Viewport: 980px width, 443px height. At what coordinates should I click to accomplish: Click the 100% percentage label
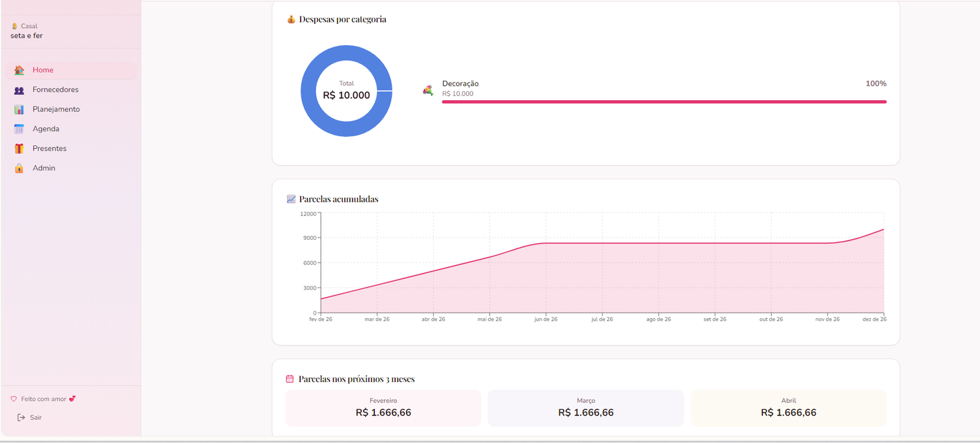(876, 83)
